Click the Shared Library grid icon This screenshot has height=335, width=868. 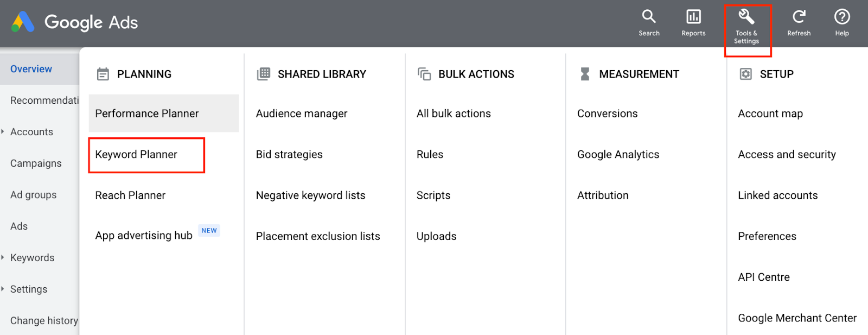coord(264,74)
